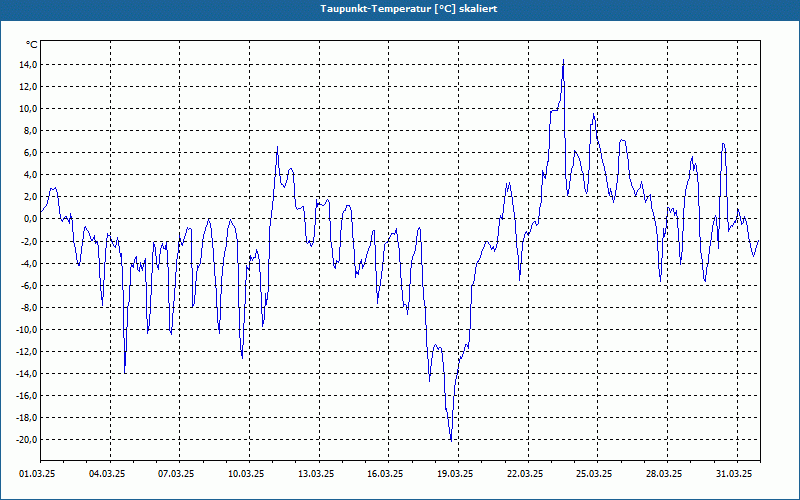Click the 10,0 y-axis label
The height and width of the screenshot is (500, 800).
coord(29,109)
